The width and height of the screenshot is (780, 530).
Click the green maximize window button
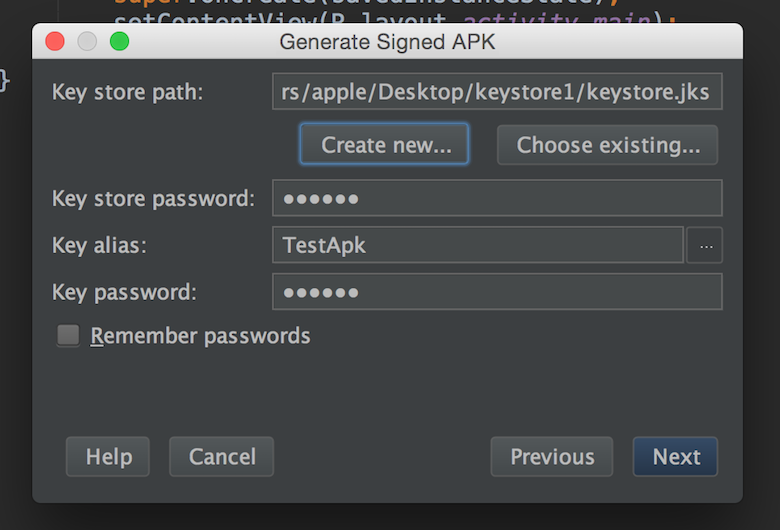coord(119,42)
